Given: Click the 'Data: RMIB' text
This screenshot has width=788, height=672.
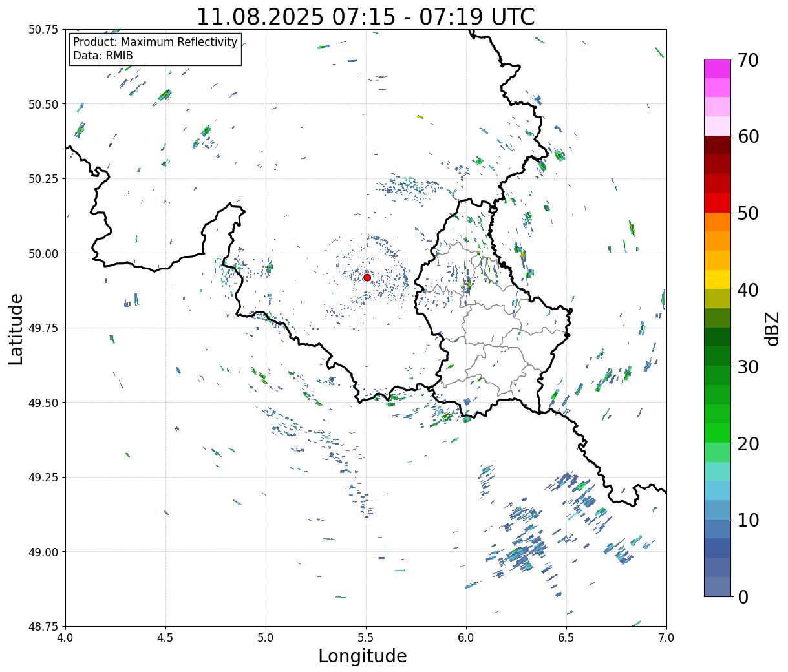Looking at the screenshot, I should pos(103,56).
